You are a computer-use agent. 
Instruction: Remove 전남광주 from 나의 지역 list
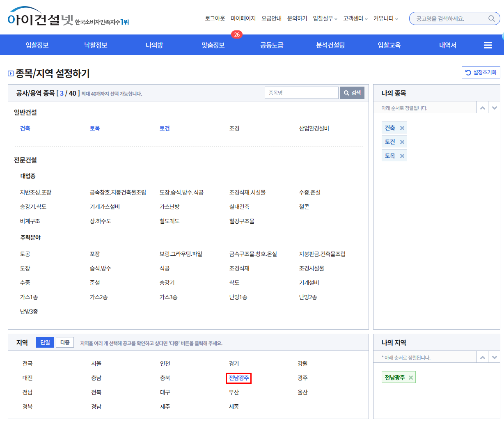click(411, 378)
